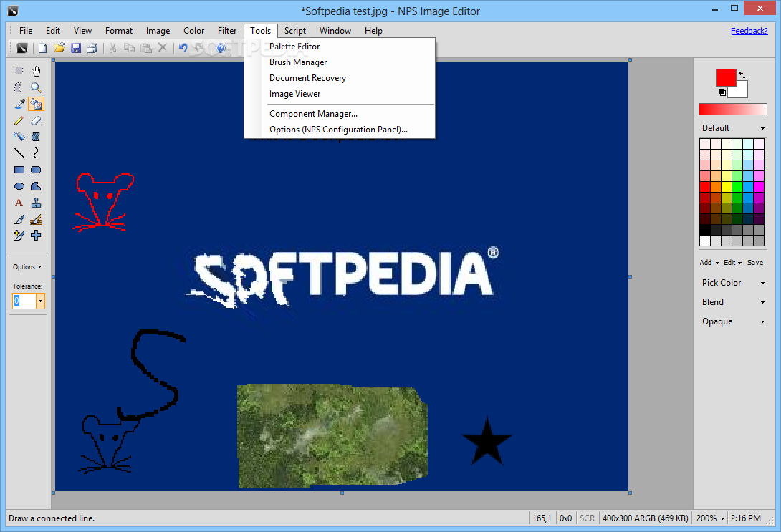Open the Filter menu

click(227, 30)
